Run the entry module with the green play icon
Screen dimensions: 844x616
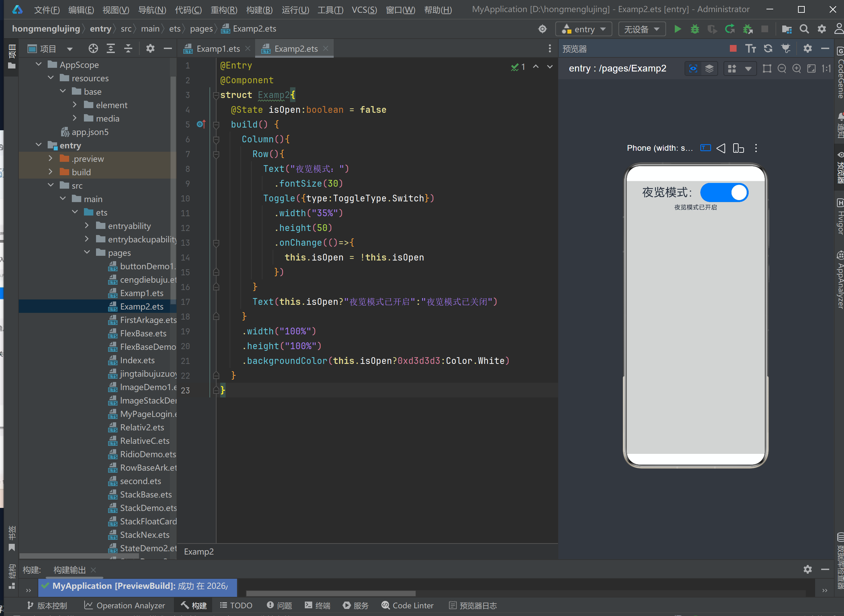pos(678,29)
